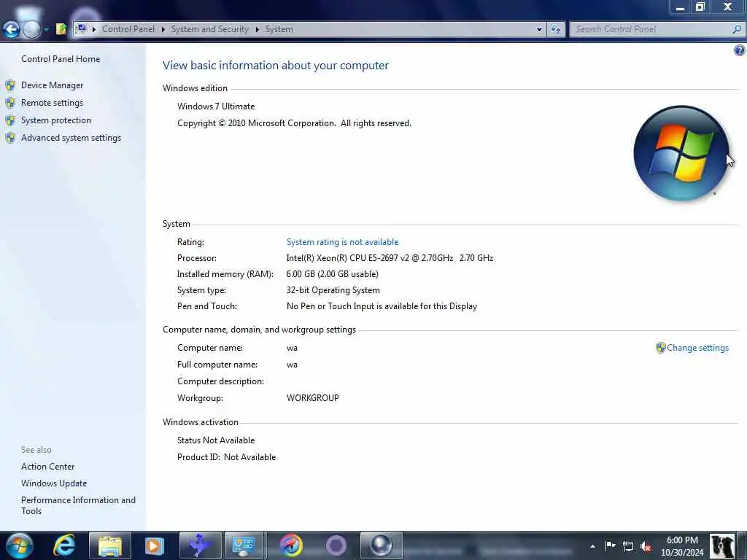Click the shield icon beside System protection
This screenshot has height=560, width=747.
(10, 120)
